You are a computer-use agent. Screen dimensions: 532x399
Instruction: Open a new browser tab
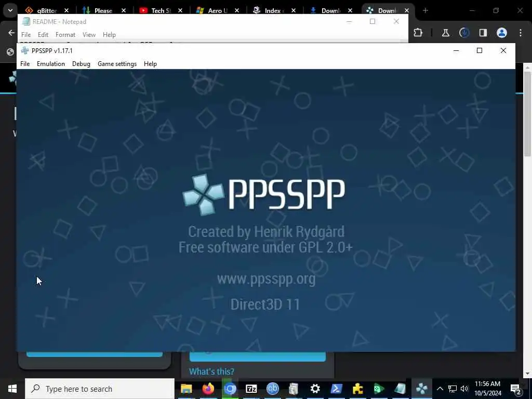pyautogui.click(x=425, y=10)
